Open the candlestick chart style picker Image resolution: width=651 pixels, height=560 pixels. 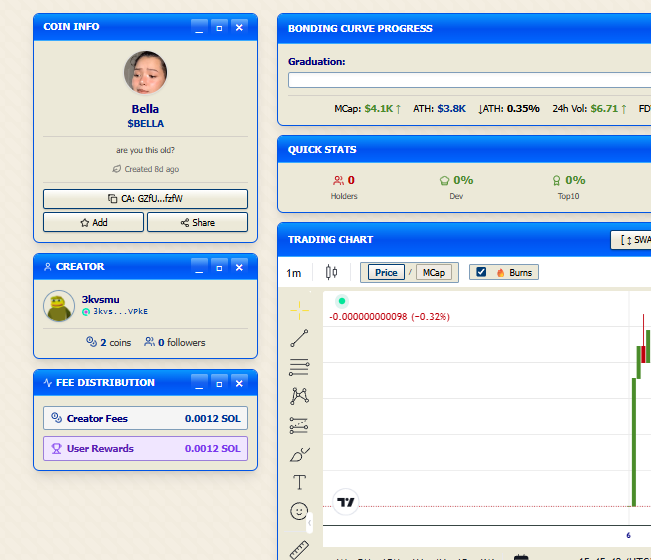(x=332, y=272)
